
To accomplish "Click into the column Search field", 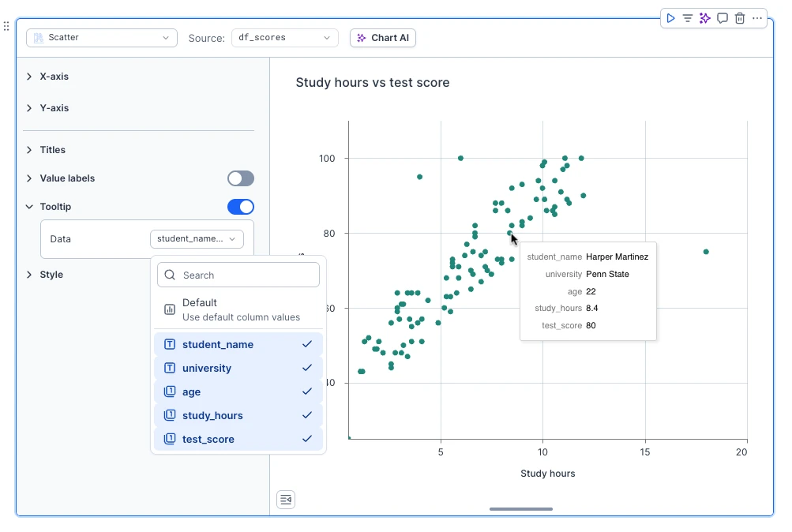I will 238,275.
